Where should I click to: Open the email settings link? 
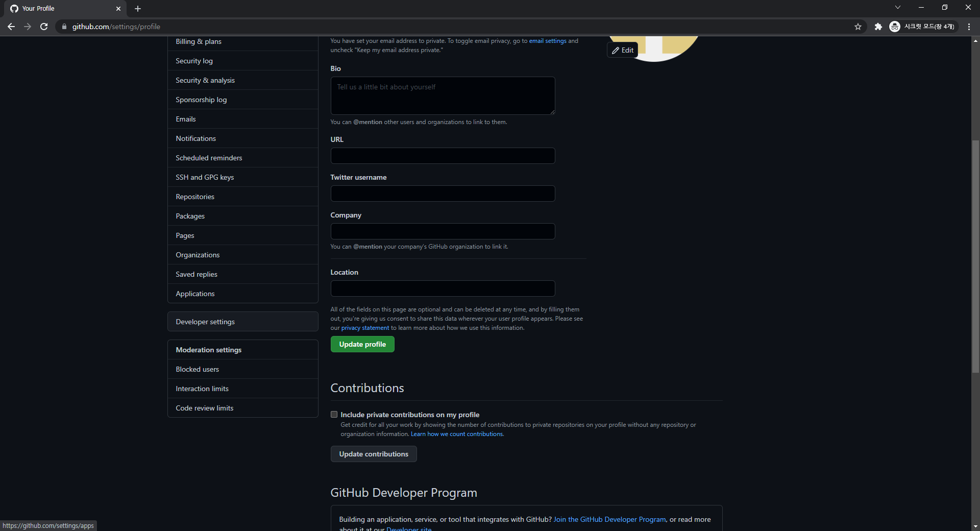[x=548, y=41]
